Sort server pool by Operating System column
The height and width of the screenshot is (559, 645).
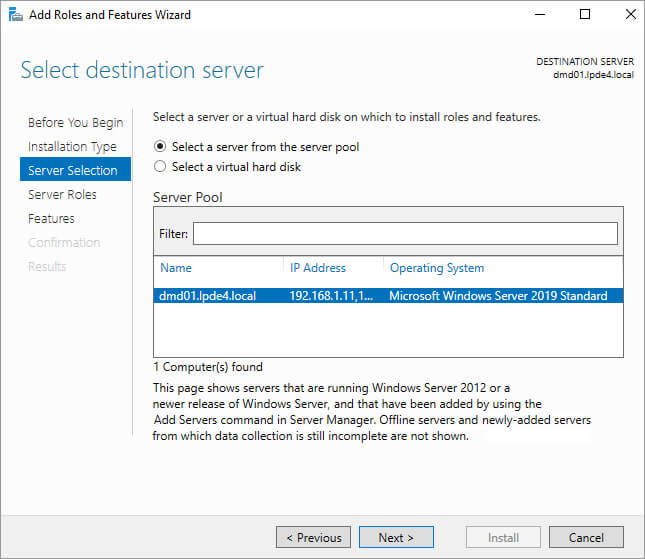(x=437, y=268)
